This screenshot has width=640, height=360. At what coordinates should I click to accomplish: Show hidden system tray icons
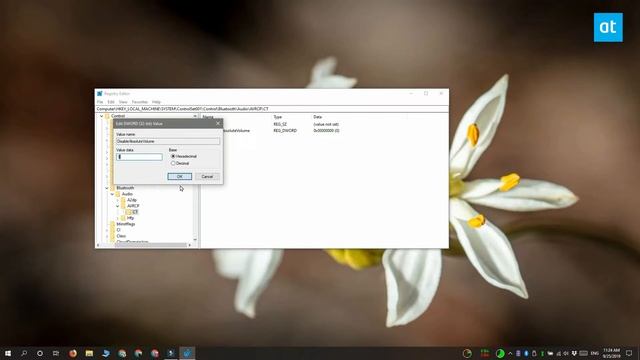click(510, 353)
